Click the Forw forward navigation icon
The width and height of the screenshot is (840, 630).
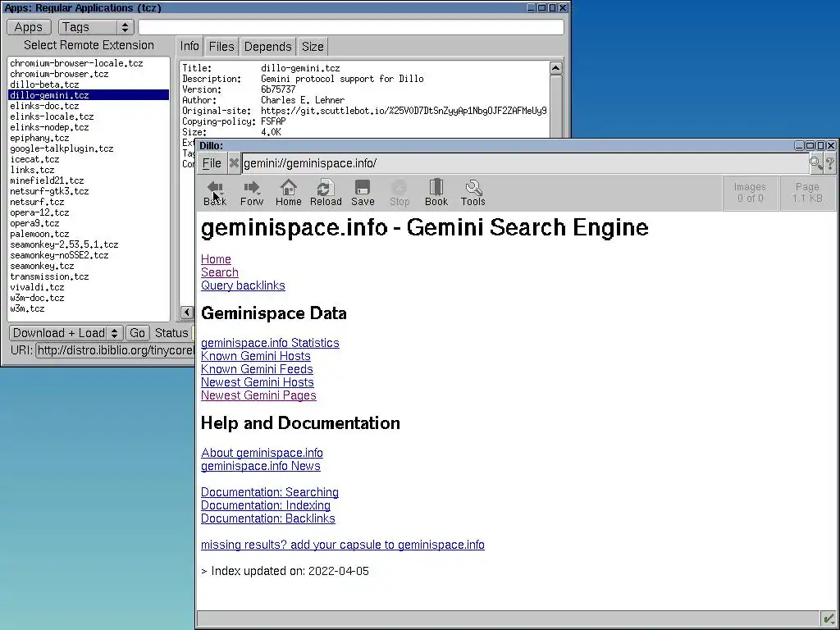[252, 193]
